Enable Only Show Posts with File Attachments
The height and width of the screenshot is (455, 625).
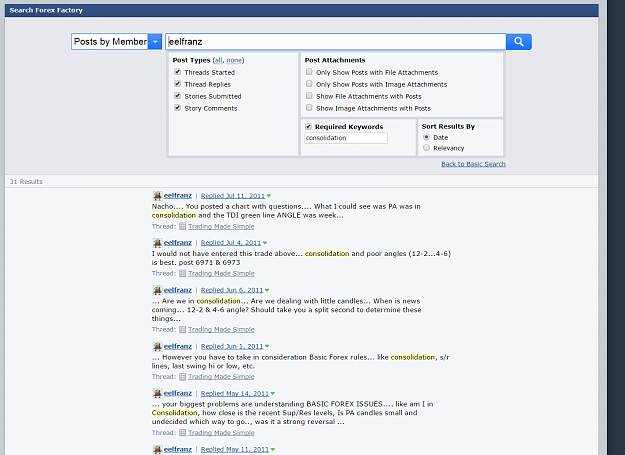[309, 72]
